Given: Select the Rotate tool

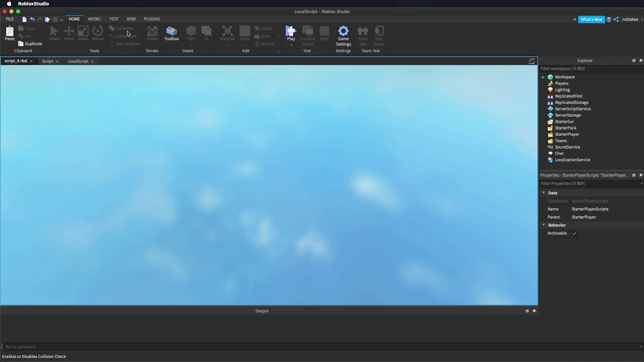Looking at the screenshot, I should tap(98, 33).
